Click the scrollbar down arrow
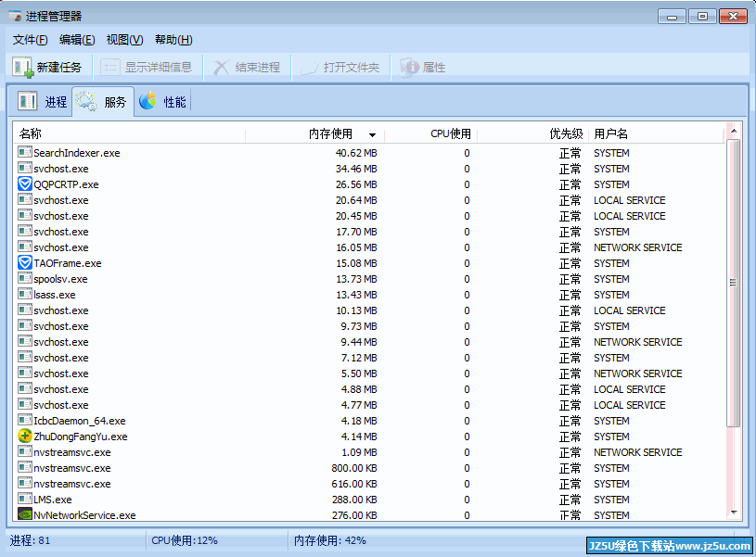 pos(734,513)
